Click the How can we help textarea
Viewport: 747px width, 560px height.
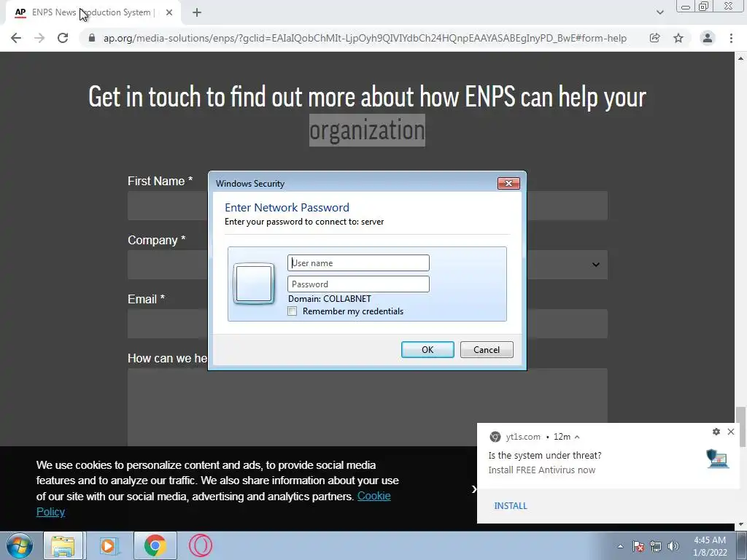368,408
